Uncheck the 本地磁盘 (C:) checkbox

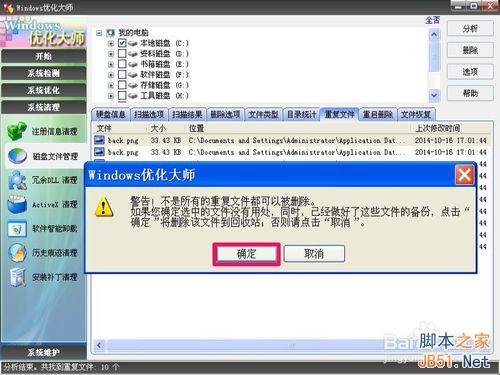(x=122, y=43)
